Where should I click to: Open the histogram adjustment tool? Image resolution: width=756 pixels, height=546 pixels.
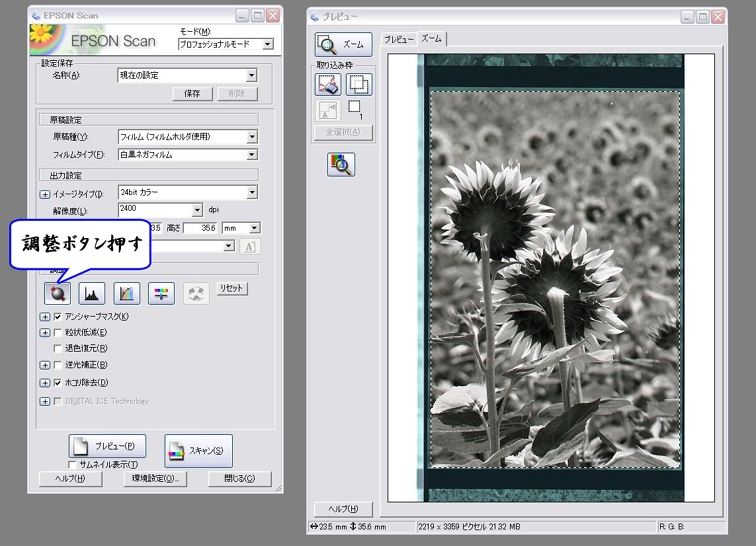pos(92,293)
